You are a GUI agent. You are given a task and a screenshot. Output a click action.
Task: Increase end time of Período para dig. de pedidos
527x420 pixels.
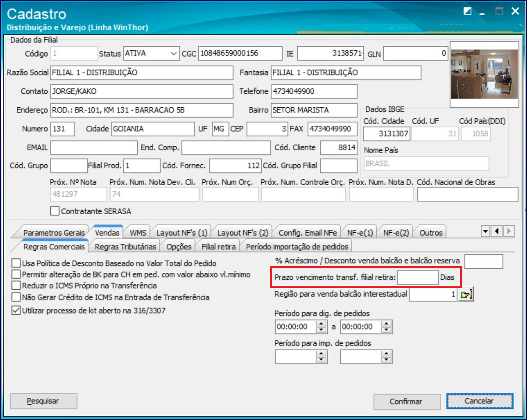[x=386, y=324]
